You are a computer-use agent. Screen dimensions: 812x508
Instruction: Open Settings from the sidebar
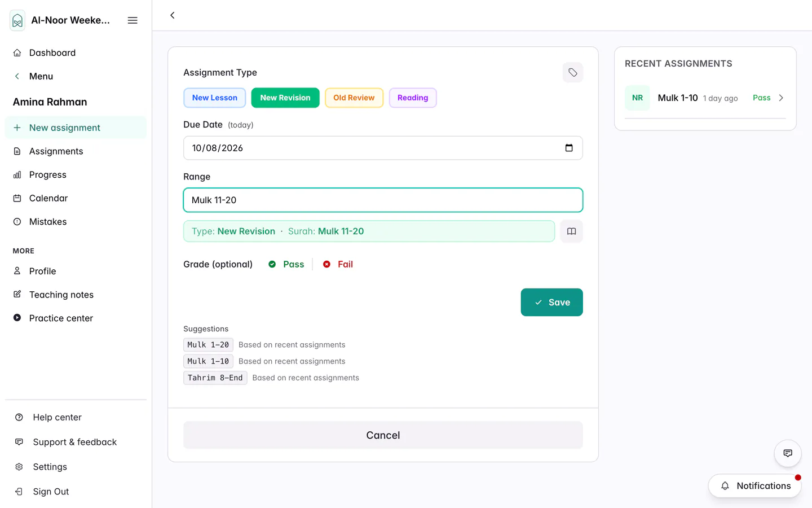[x=76, y=467]
